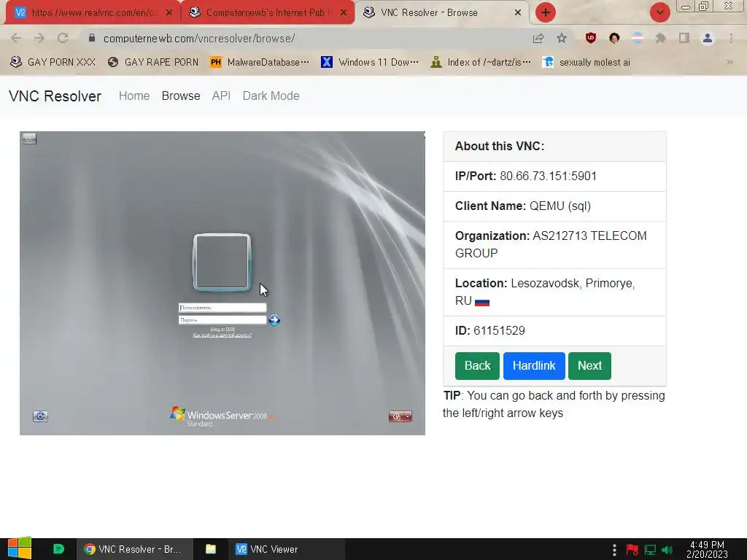Viewport: 747px width, 560px height.
Task: Click the Russian flag icon
Action: [x=482, y=302]
